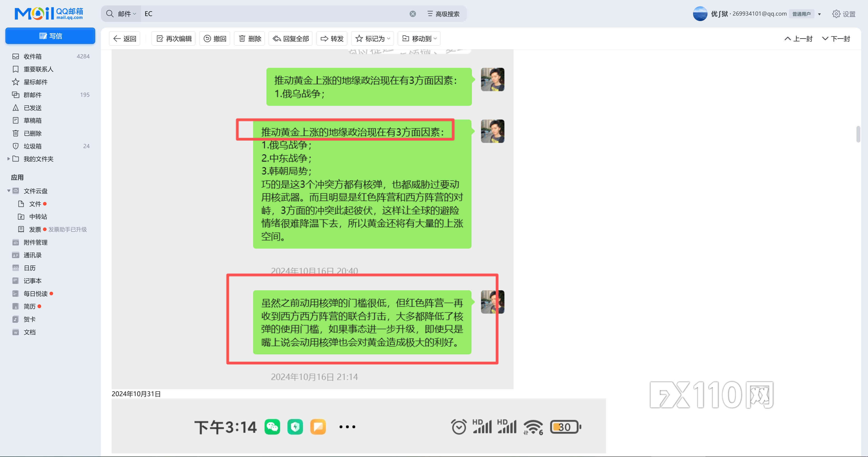This screenshot has width=868, height=457.
Task: Open the 已发送 sent folder
Action: tap(51, 107)
